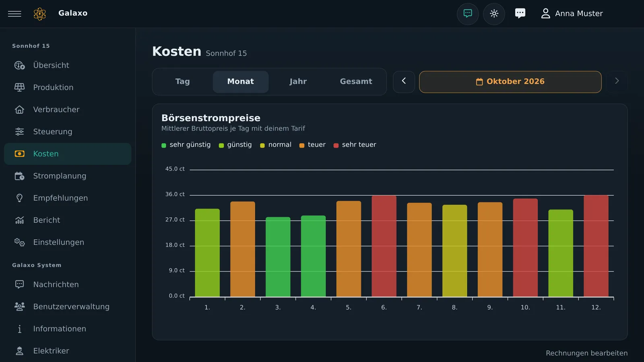
Task: Open the Anna Muster user profile
Action: coord(572,14)
